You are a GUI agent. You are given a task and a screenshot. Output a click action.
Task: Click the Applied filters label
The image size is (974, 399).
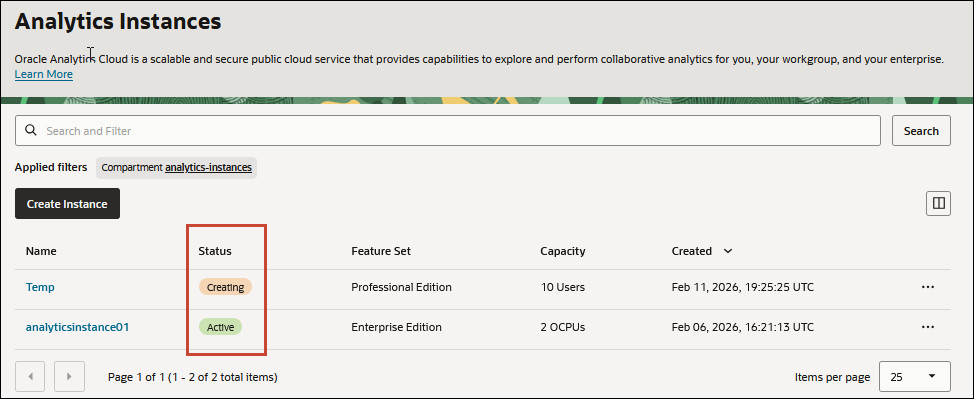(x=51, y=167)
